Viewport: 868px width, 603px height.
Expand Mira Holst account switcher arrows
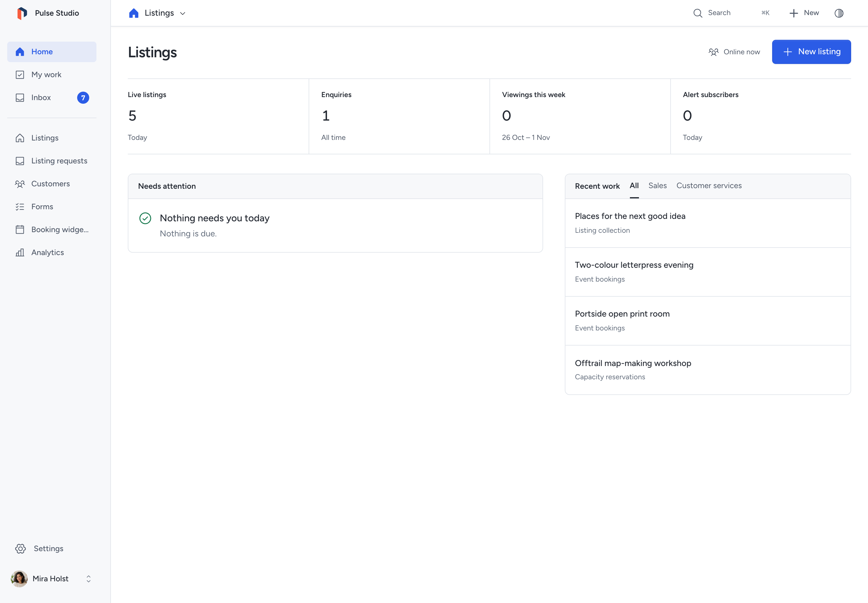(88, 579)
